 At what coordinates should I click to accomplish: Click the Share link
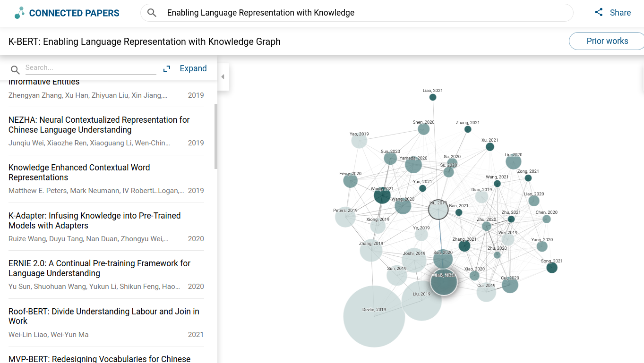click(x=620, y=13)
